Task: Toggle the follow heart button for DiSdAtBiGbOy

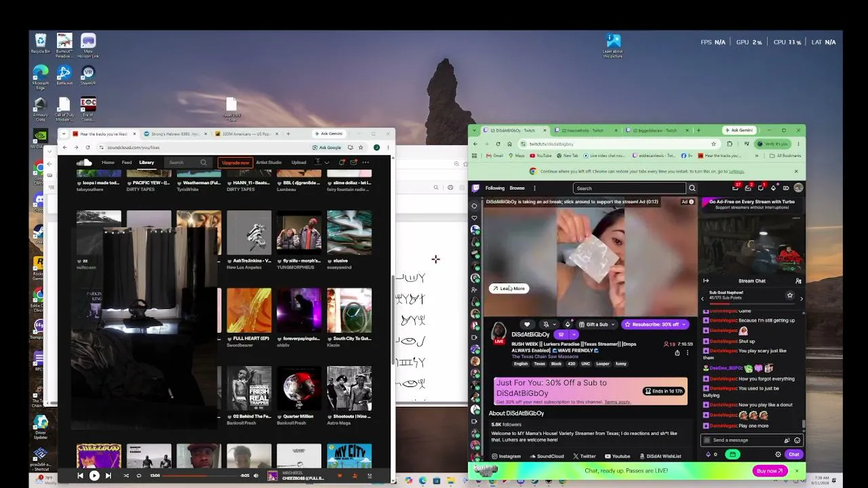Action: pyautogui.click(x=527, y=325)
